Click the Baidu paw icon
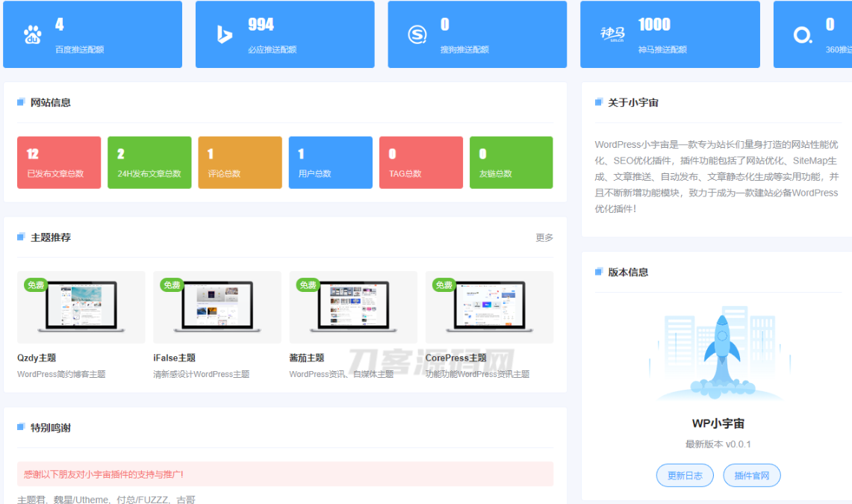The width and height of the screenshot is (852, 504). point(33,35)
